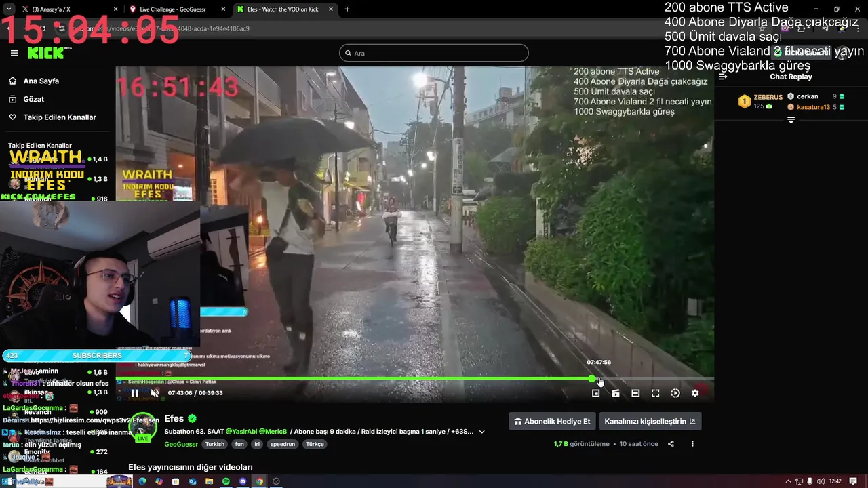
Task: Click the GeoGuessr category link
Action: coord(181,444)
